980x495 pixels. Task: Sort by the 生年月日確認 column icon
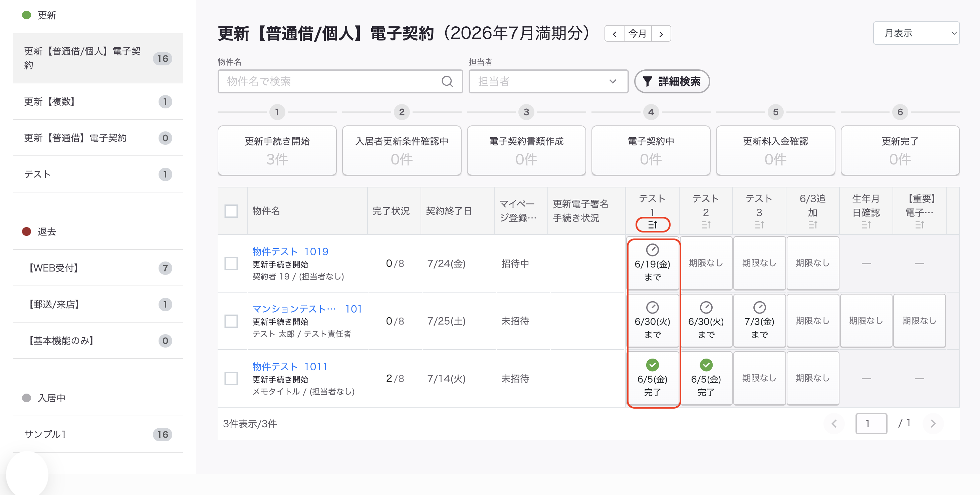click(x=866, y=225)
